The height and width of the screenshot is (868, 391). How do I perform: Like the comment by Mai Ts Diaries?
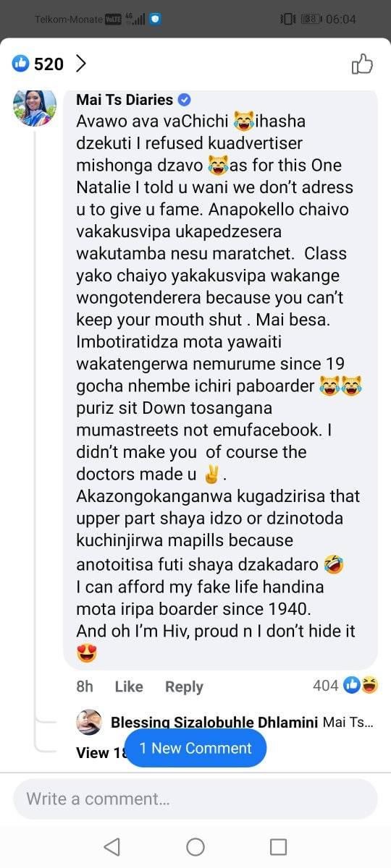click(x=129, y=686)
